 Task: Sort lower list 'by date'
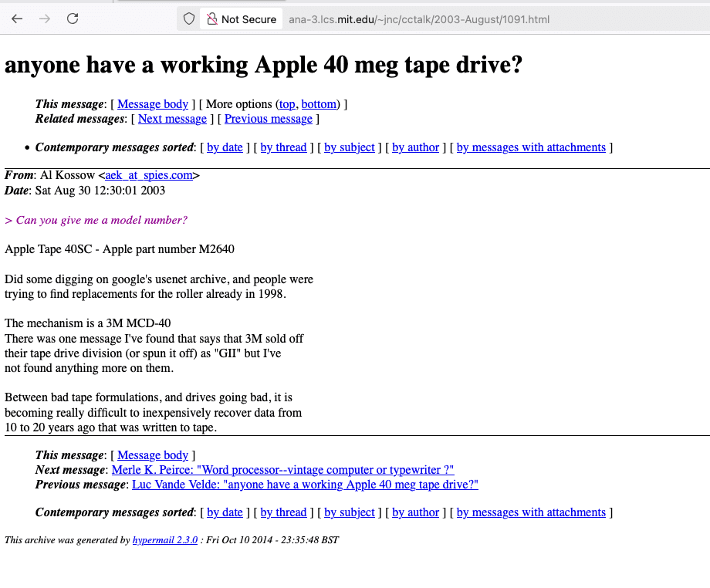[x=225, y=512]
